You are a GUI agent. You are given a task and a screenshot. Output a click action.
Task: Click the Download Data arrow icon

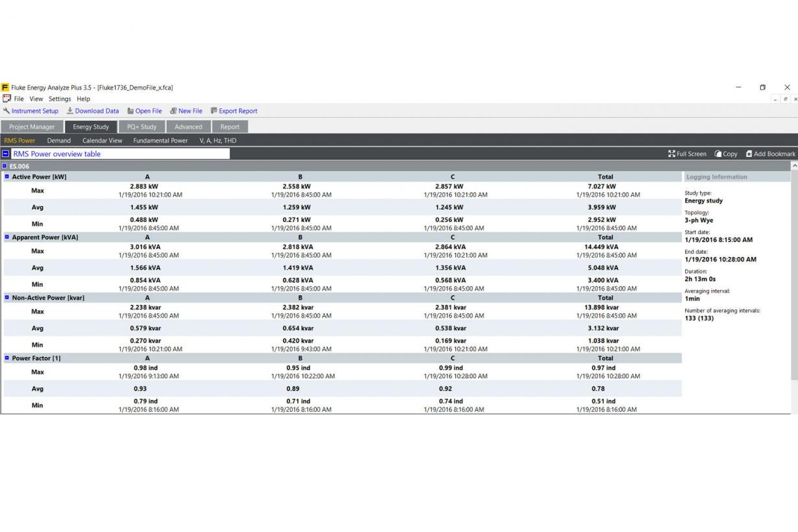click(x=70, y=111)
